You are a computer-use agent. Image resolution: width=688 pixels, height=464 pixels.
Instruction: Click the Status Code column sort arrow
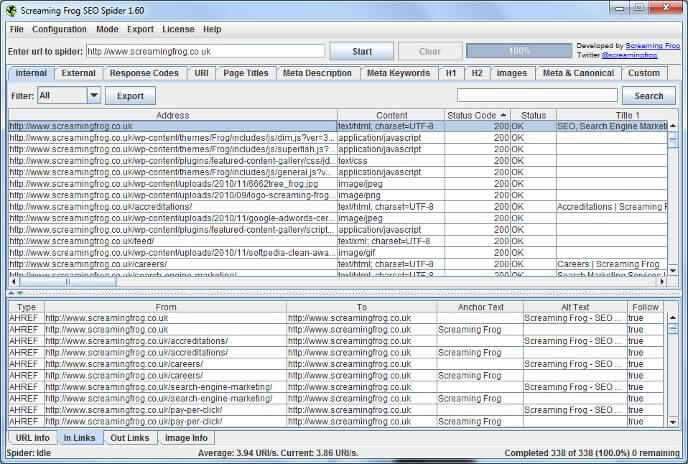point(503,115)
